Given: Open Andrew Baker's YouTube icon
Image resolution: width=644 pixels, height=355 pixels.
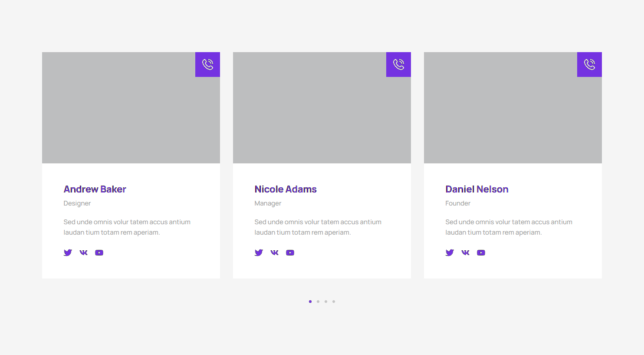Looking at the screenshot, I should (99, 252).
